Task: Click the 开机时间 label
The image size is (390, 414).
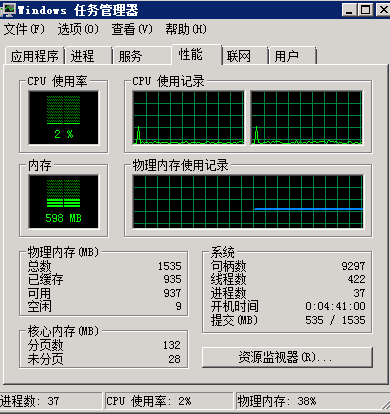Action: click(234, 306)
